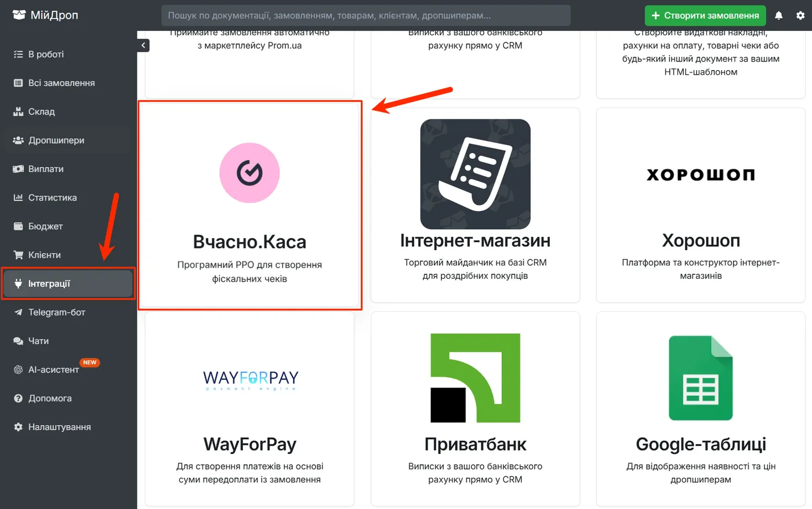
Task: Click the Prom.ua marketplace description text
Action: pyautogui.click(x=249, y=39)
